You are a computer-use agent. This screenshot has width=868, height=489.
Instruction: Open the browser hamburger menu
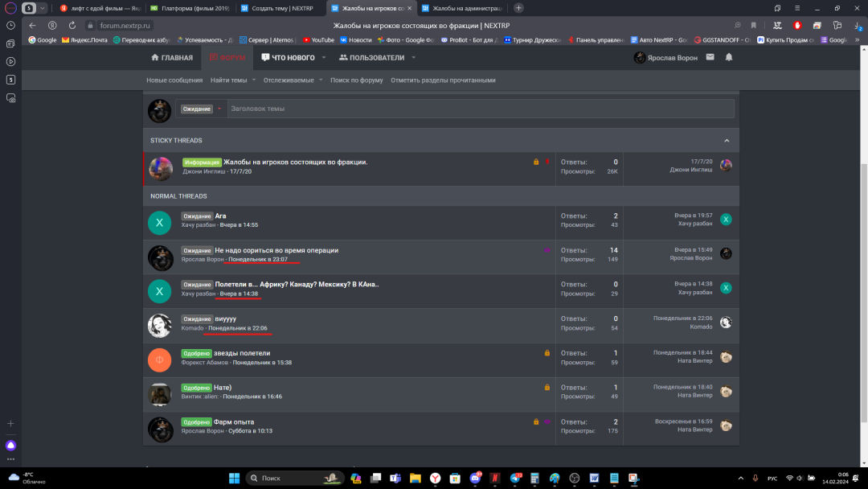coord(797,8)
